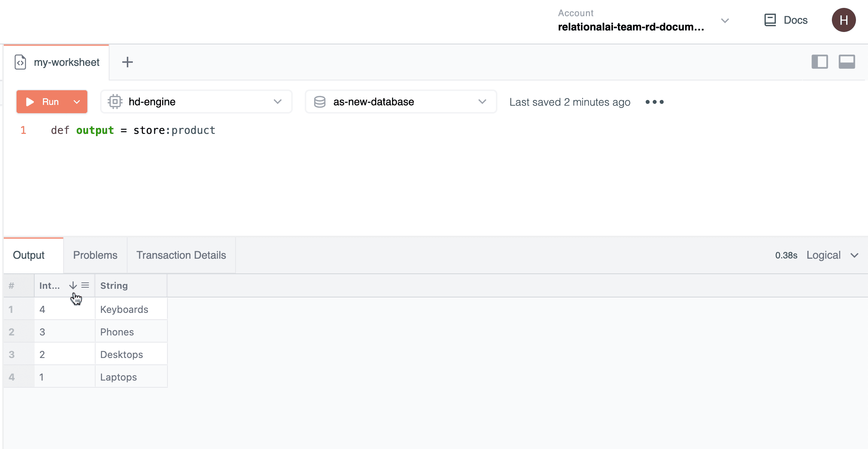This screenshot has height=449, width=868.
Task: Select the Output tab
Action: (x=29, y=255)
